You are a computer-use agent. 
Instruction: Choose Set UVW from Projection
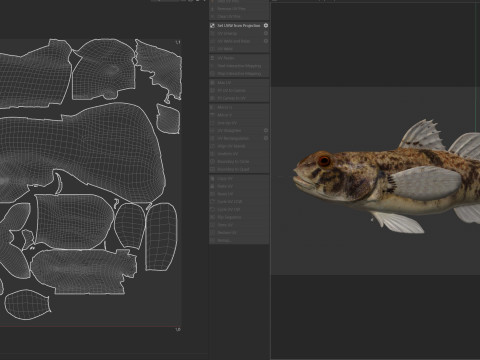coord(239,25)
